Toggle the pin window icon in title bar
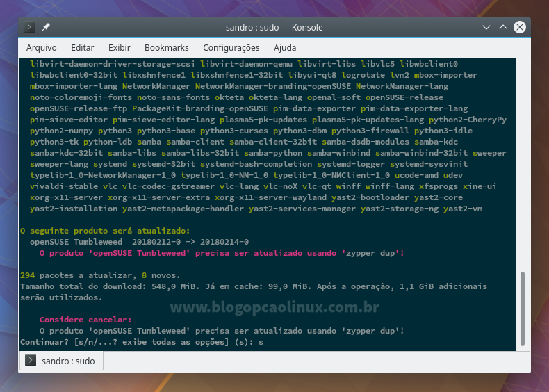The image size is (549, 392). pos(46,27)
